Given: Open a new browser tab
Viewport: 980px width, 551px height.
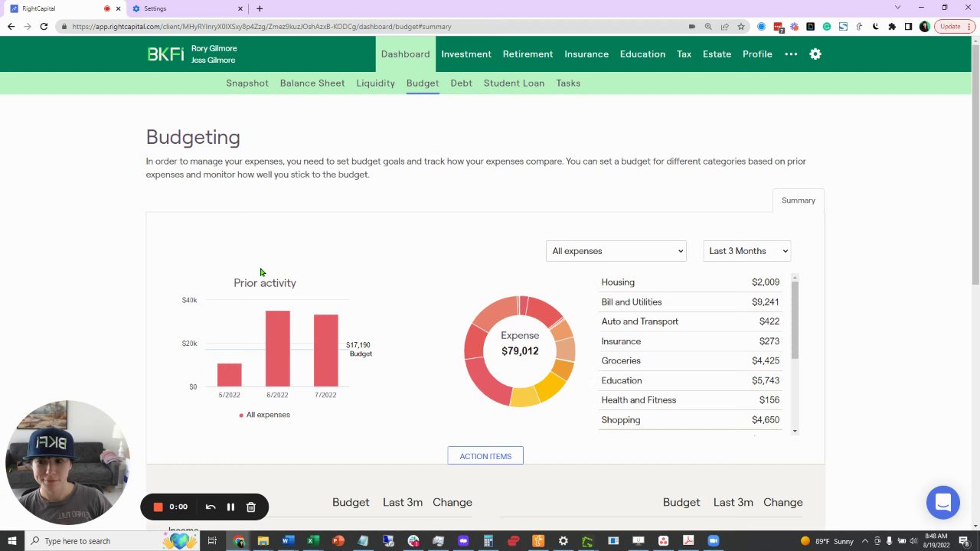Looking at the screenshot, I should pos(260,8).
